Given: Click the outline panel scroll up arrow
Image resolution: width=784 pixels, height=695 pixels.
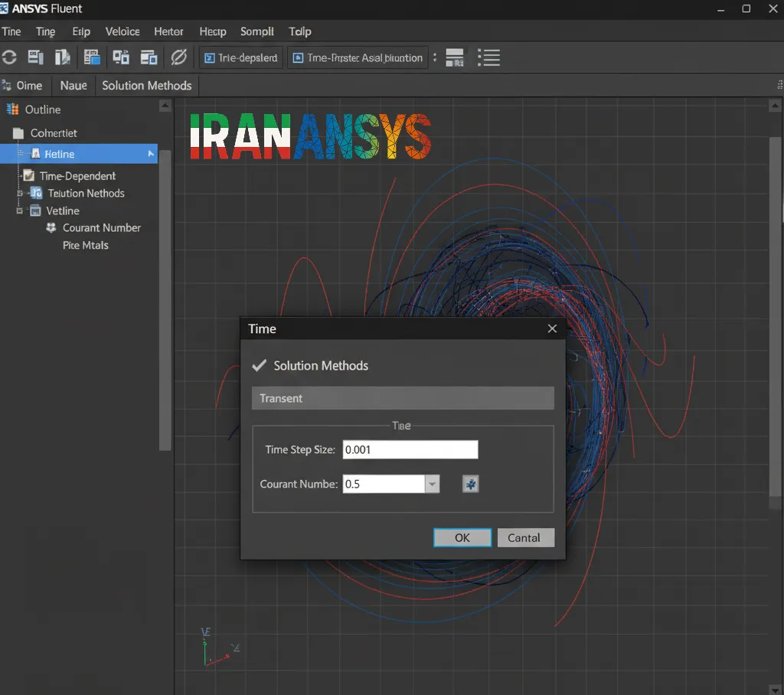Looking at the screenshot, I should click(165, 106).
